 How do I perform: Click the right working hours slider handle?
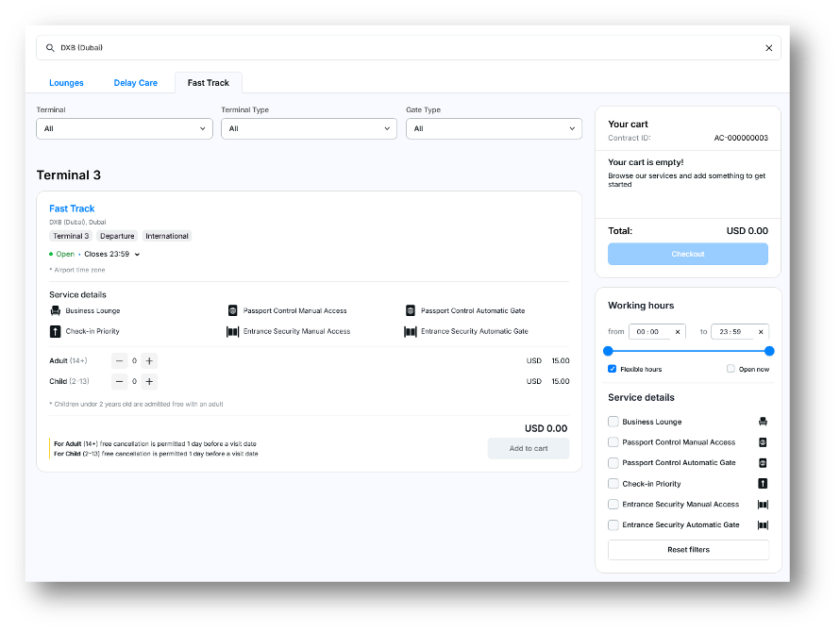[769, 351]
